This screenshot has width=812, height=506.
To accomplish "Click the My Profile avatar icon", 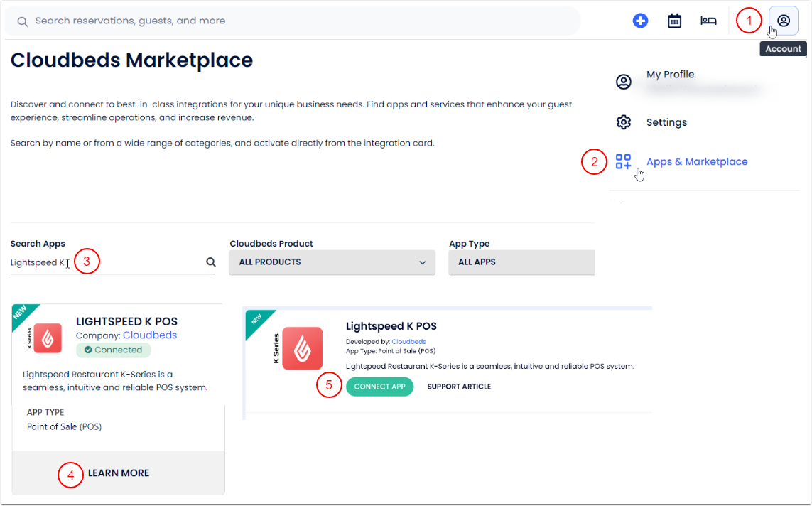I will point(623,82).
